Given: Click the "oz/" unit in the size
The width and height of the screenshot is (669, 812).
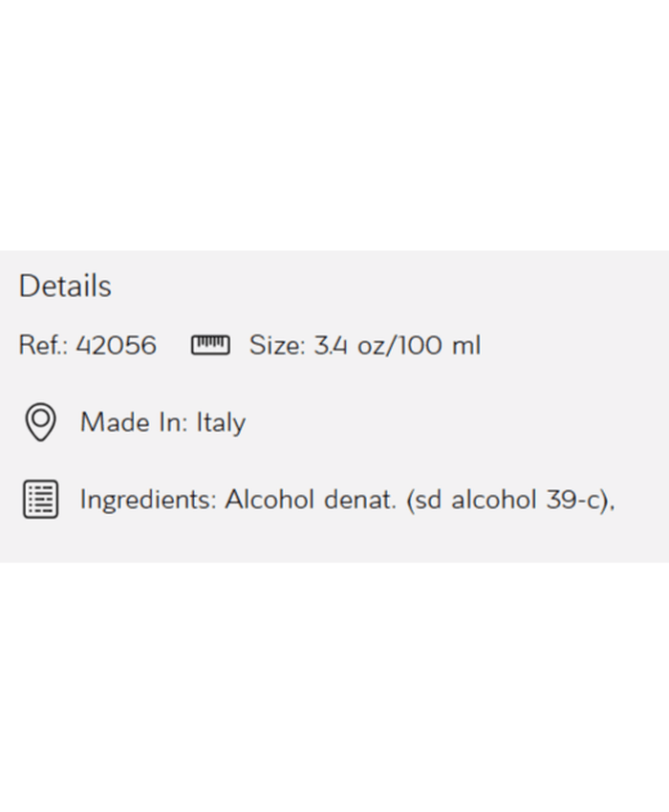Looking at the screenshot, I should [374, 345].
